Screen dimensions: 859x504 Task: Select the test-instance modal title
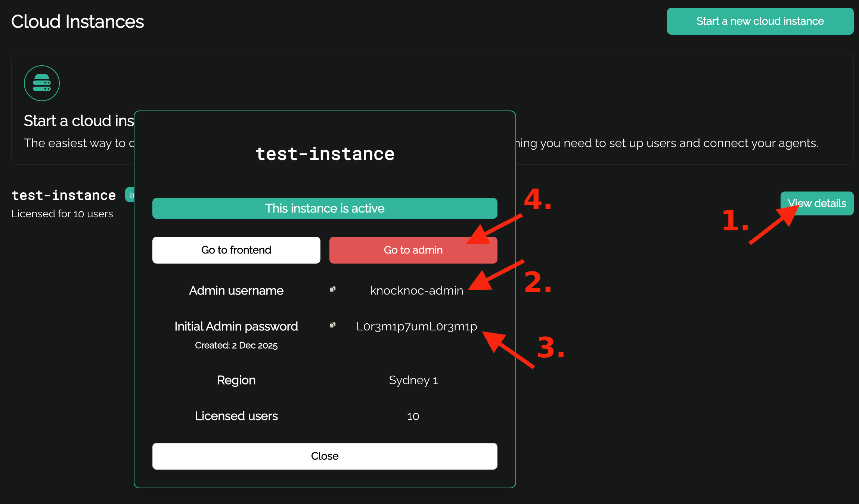[x=325, y=153]
